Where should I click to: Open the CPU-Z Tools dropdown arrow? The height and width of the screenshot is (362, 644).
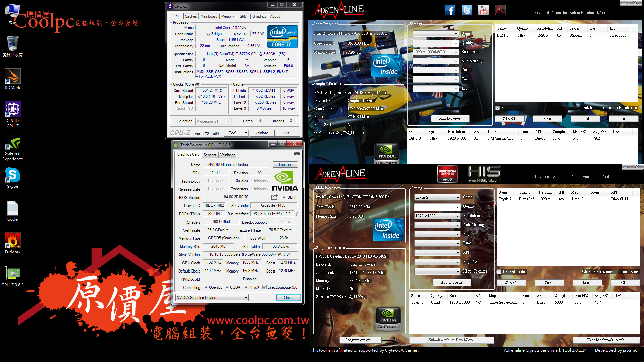coord(246,133)
